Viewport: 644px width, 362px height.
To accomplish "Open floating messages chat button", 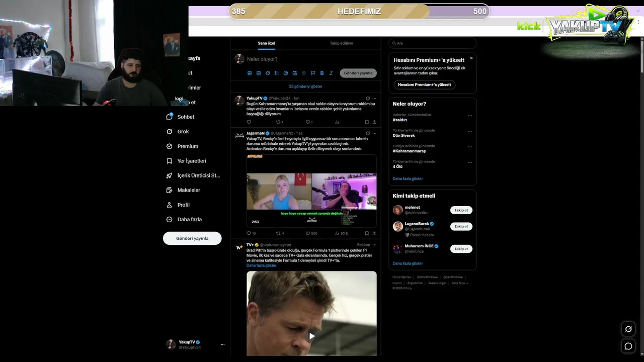I will tap(628, 346).
